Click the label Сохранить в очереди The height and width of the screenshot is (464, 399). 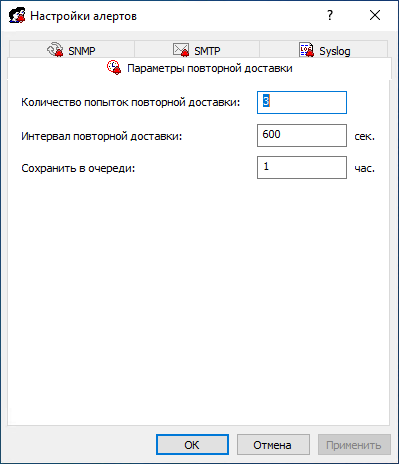[78, 168]
